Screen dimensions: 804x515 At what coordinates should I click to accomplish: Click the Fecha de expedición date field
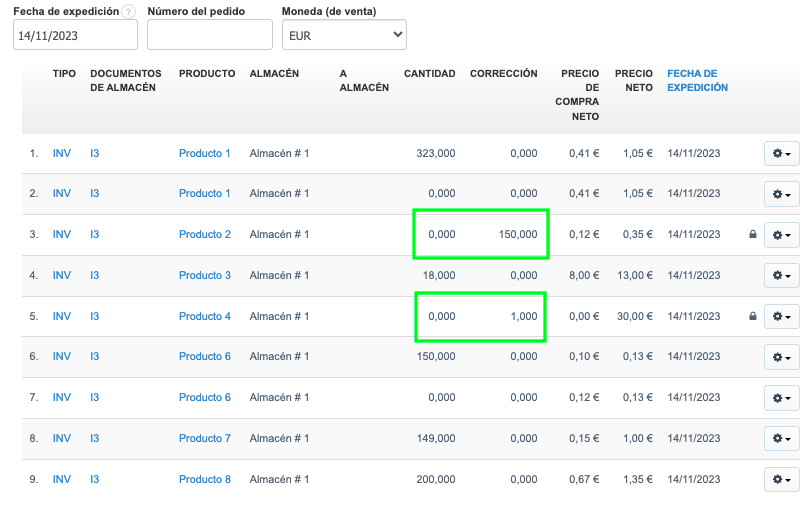point(75,35)
